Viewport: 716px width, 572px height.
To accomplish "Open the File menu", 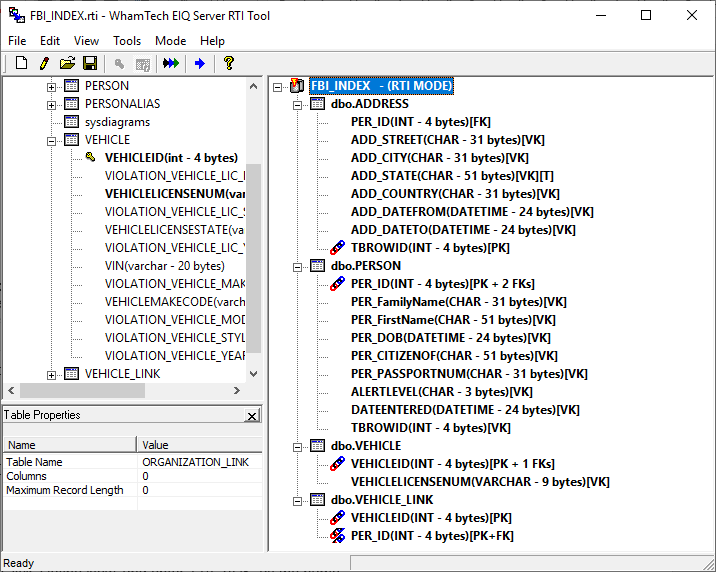I will click(x=17, y=41).
